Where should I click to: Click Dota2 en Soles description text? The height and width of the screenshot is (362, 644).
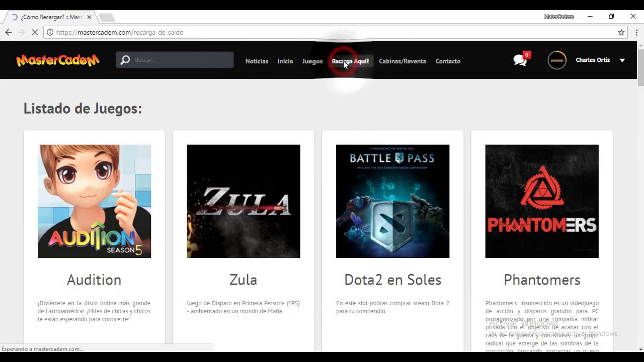[392, 307]
